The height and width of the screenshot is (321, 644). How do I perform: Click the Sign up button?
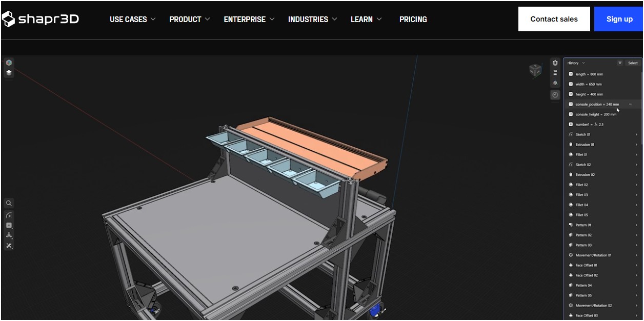(x=619, y=19)
